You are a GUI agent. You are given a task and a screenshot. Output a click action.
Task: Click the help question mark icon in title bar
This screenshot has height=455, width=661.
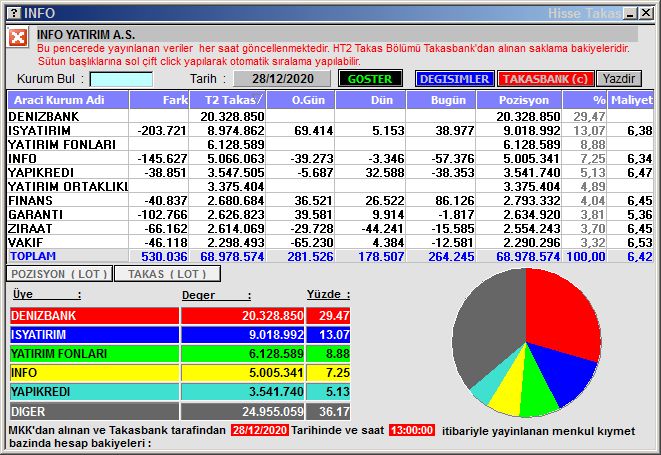click(14, 13)
